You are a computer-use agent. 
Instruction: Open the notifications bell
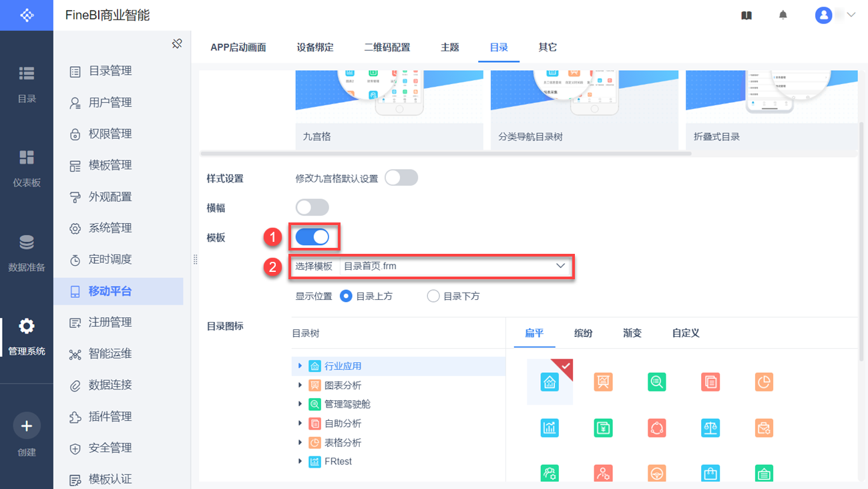click(x=783, y=15)
